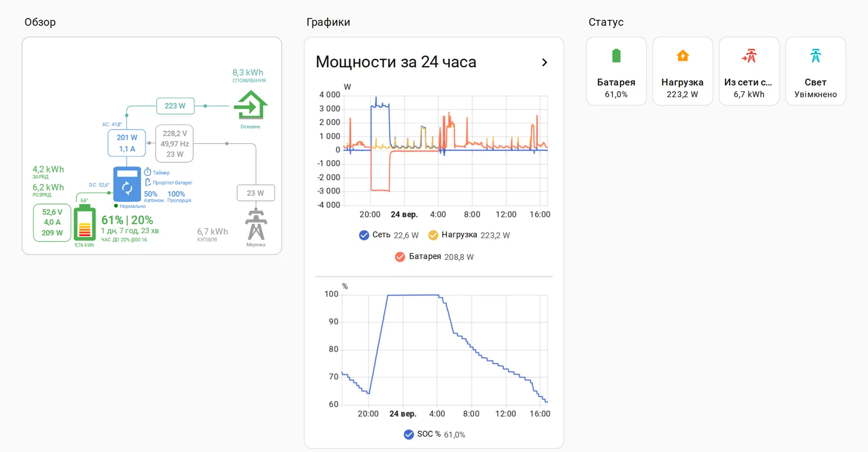
Task: Click the 52,6 V 4,0 A battery box
Action: click(x=52, y=222)
